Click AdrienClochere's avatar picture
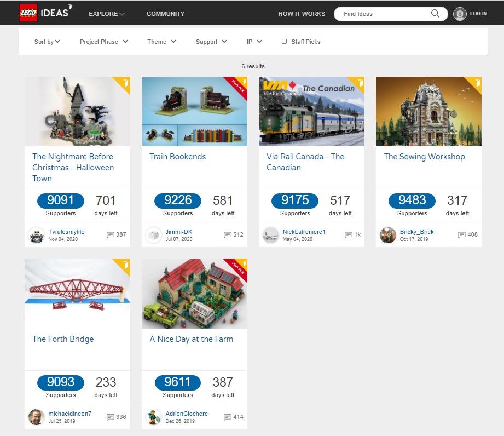This screenshot has height=436, width=504. [153, 417]
